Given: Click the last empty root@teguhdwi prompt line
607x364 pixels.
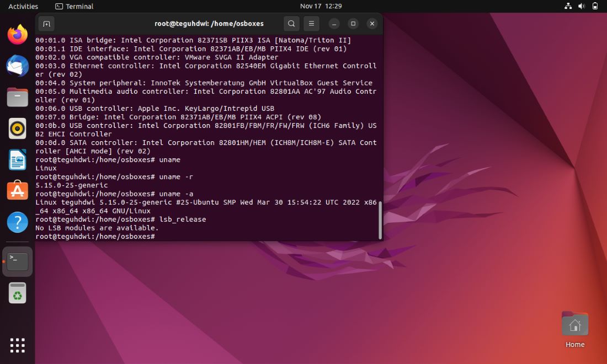Looking at the screenshot, I should (95, 237).
